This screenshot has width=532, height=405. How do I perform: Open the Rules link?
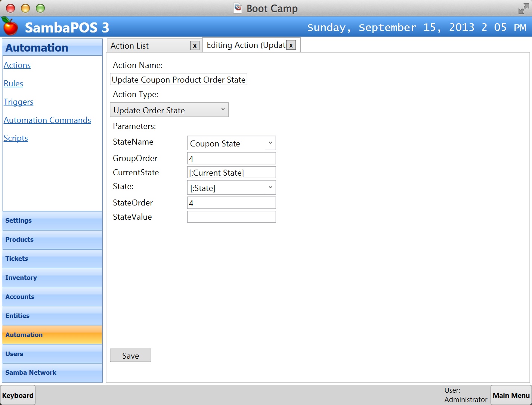[13, 84]
